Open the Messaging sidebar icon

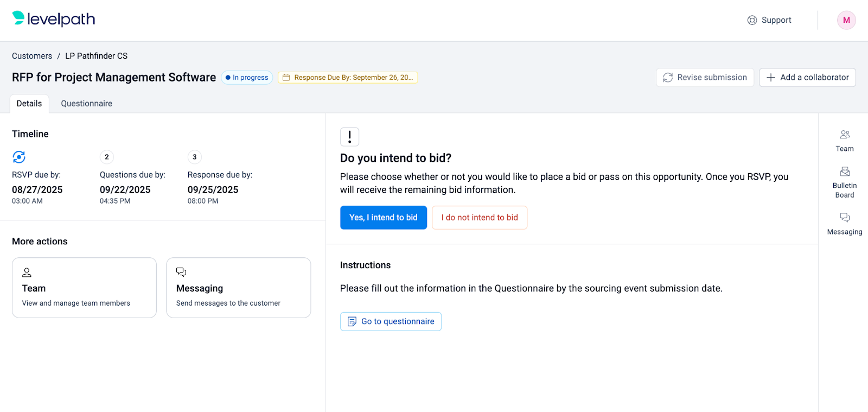pyautogui.click(x=844, y=223)
